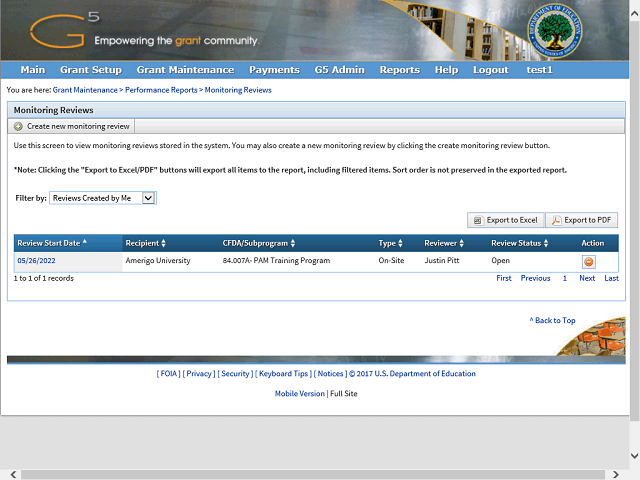Image resolution: width=640 pixels, height=480 pixels.
Task: Click the horizontal scrollbar right arrow
Action: [x=616, y=474]
